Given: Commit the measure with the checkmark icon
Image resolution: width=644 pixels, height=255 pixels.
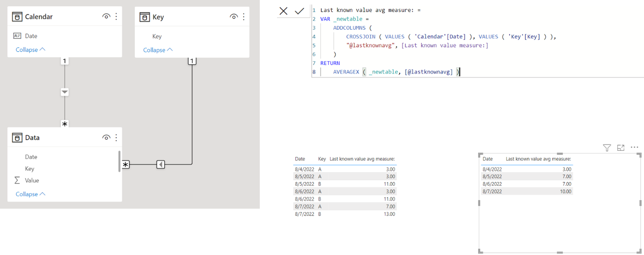Looking at the screenshot, I should 299,11.
